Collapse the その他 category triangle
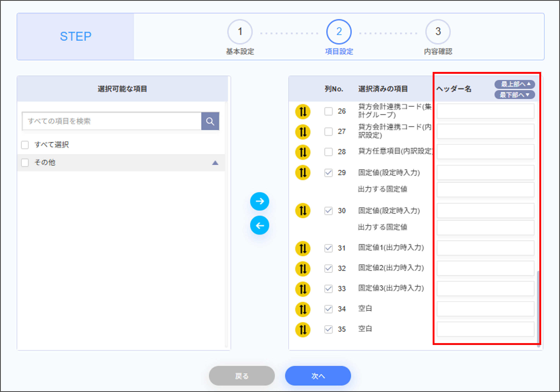The width and height of the screenshot is (560, 392). 215,163
